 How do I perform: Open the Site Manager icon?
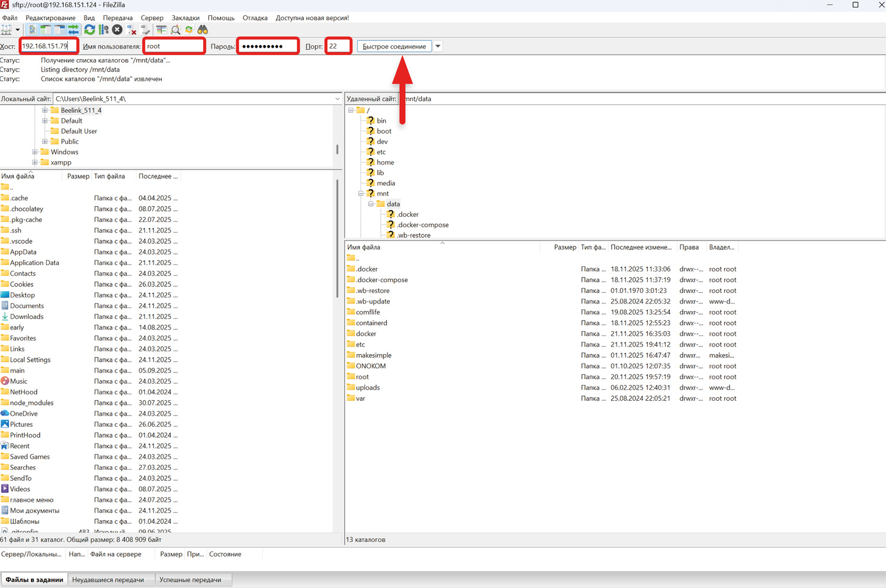(6, 30)
